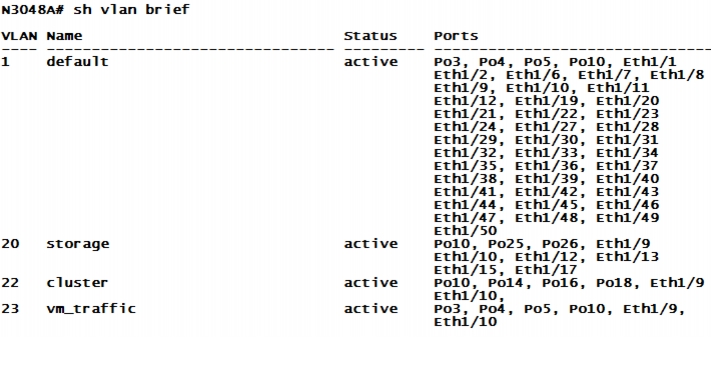Select Eth1/17 in storage VLAN ports
This screenshot has width=711, height=368.
pyautogui.click(x=546, y=270)
